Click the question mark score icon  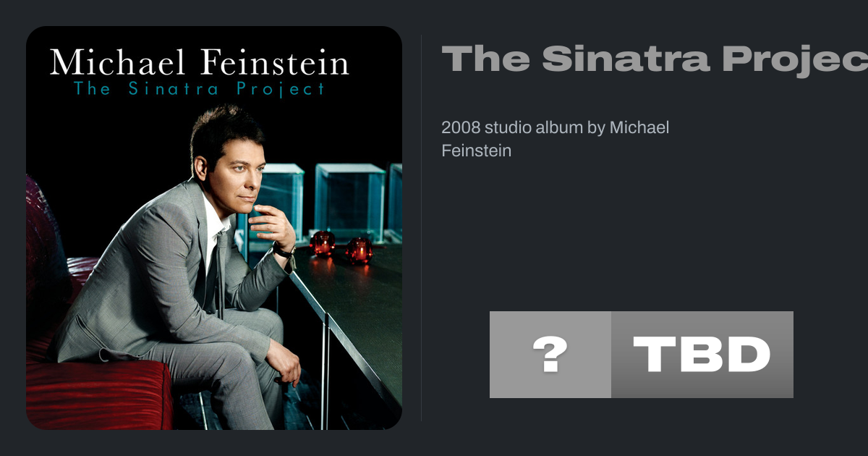tap(550, 355)
